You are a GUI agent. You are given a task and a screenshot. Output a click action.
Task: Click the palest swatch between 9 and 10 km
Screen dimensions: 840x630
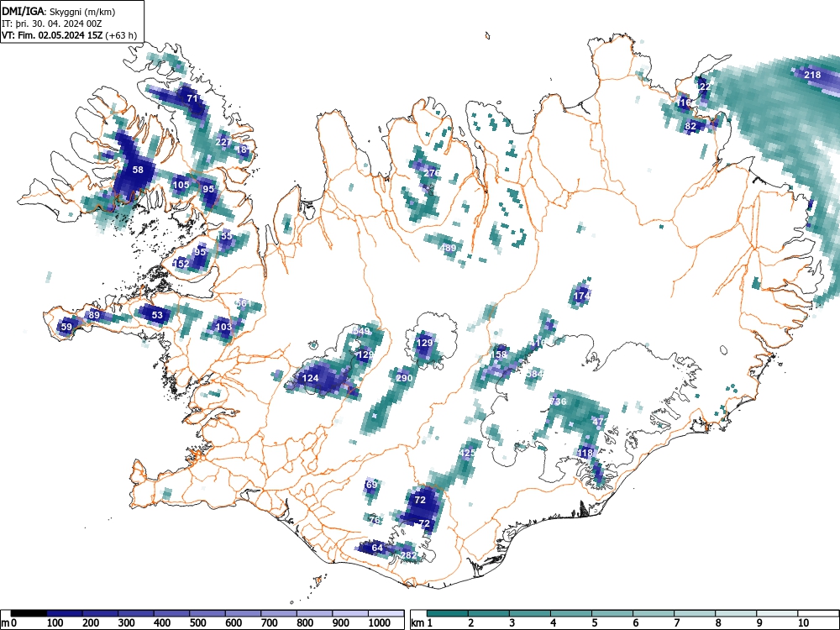(x=777, y=613)
